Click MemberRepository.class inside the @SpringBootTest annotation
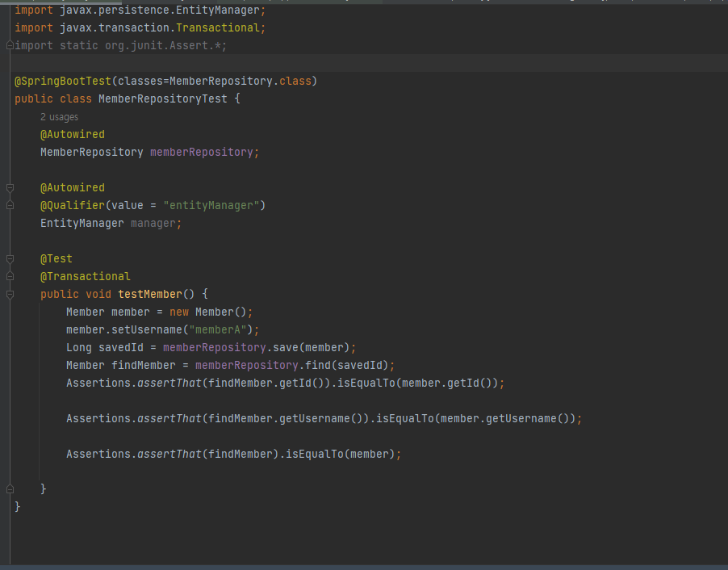Image resolution: width=728 pixels, height=570 pixels. tap(240, 82)
